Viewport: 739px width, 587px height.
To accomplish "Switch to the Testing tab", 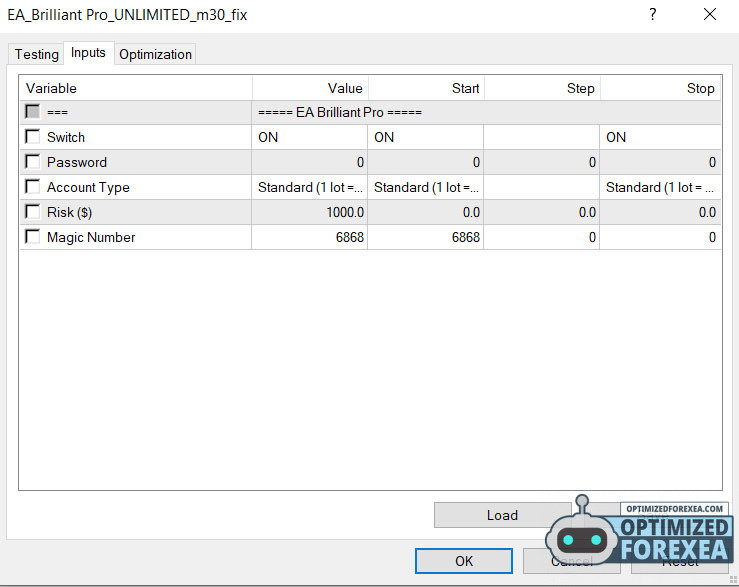I will (36, 54).
